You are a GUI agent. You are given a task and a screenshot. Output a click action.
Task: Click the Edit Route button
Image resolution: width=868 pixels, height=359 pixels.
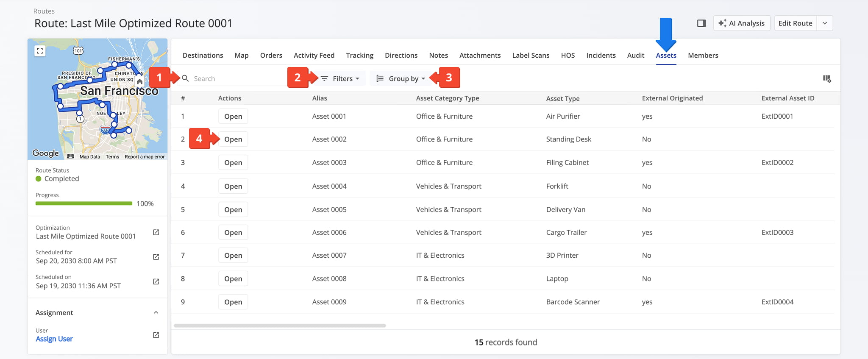tap(795, 23)
